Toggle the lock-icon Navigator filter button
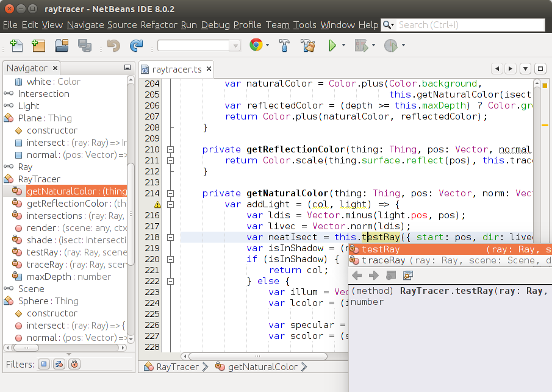This screenshot has height=392, width=552. pos(74,364)
